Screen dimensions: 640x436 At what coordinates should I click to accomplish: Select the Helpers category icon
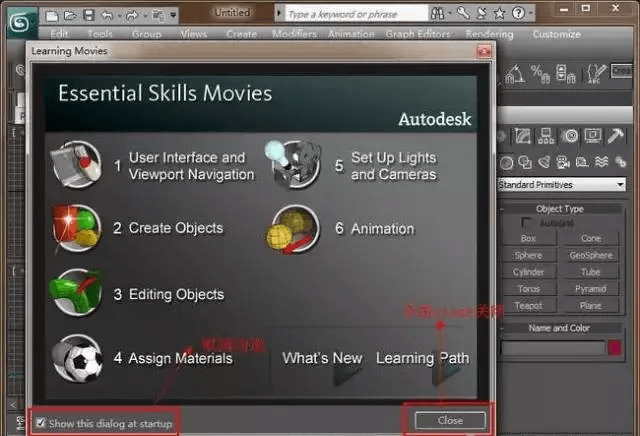tap(582, 162)
